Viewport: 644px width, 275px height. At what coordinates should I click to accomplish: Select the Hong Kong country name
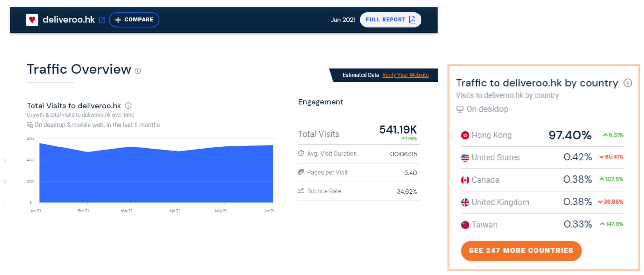492,135
